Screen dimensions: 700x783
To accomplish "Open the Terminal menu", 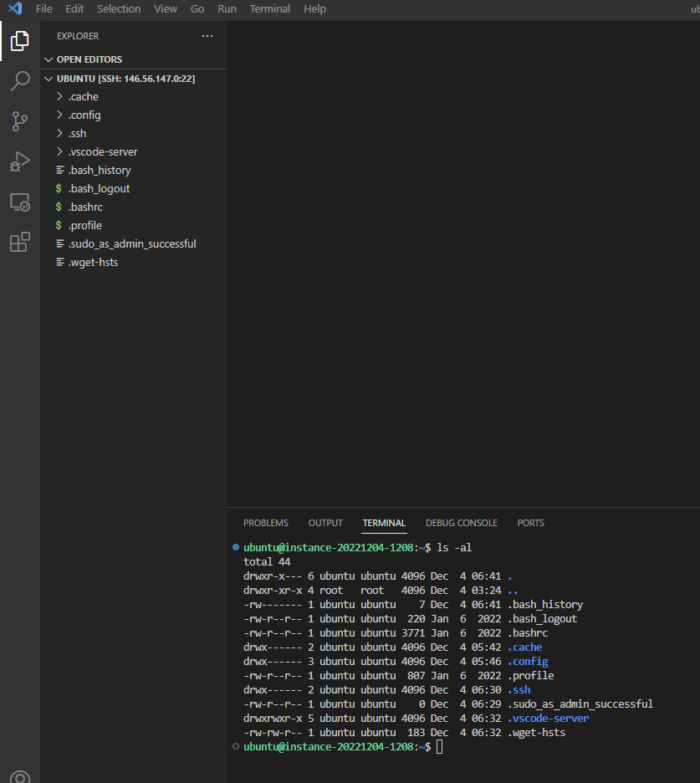I will tap(270, 9).
